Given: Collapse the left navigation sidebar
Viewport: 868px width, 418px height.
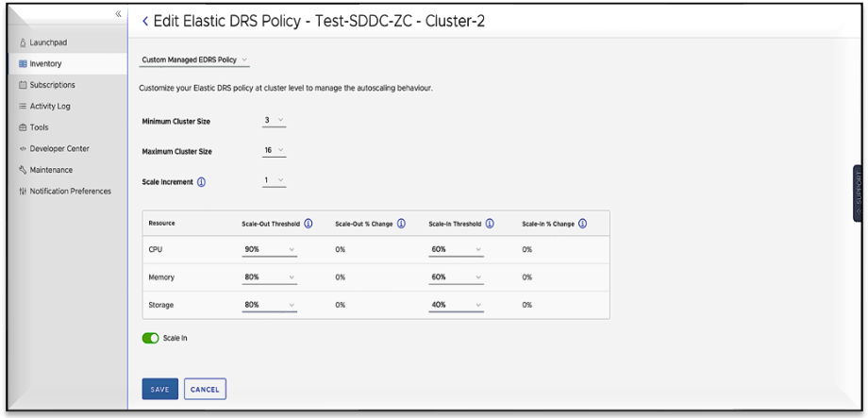Looking at the screenshot, I should (x=118, y=14).
